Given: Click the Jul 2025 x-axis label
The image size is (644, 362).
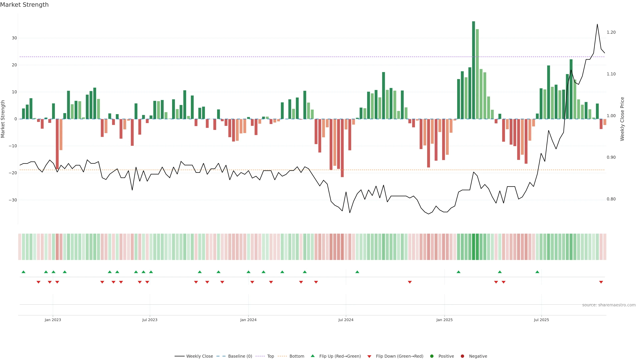Looking at the screenshot, I should tap(541, 320).
